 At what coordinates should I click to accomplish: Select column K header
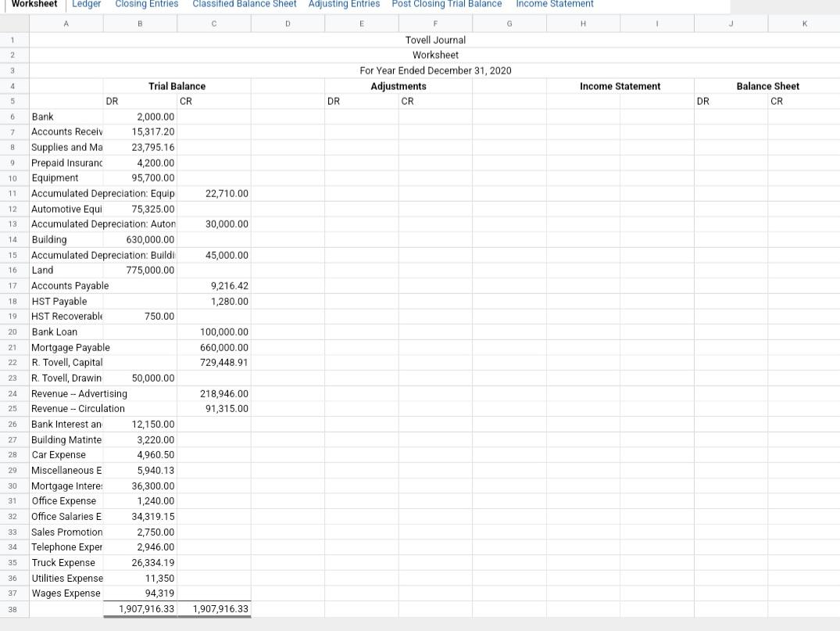(805, 23)
